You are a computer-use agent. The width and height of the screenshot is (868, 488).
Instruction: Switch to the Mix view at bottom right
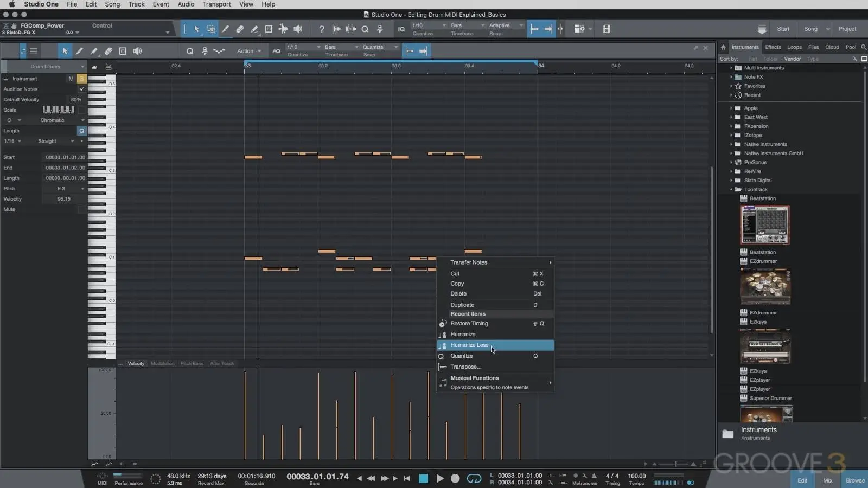(828, 480)
